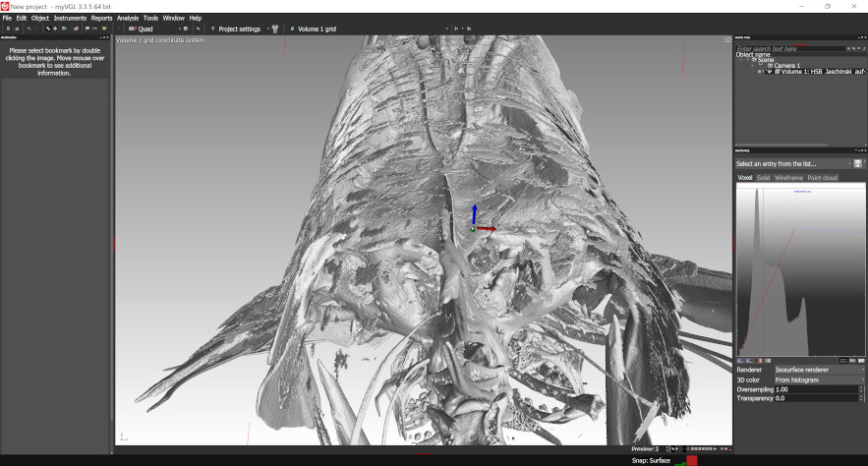Open the Instruments menu
Image resolution: width=868 pixels, height=466 pixels.
click(x=71, y=19)
